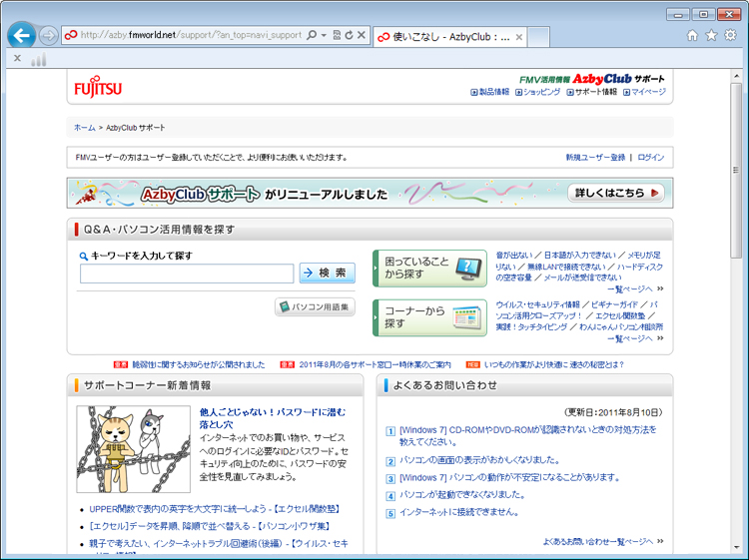Click the compatibility view icon
Screen dimensions: 749x560
tap(337, 35)
